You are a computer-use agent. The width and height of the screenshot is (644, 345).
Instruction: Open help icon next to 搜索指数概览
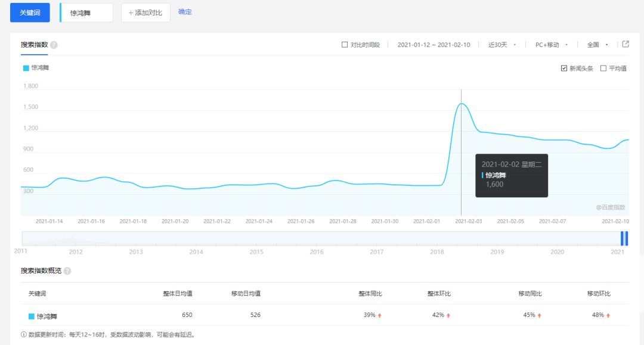click(67, 271)
